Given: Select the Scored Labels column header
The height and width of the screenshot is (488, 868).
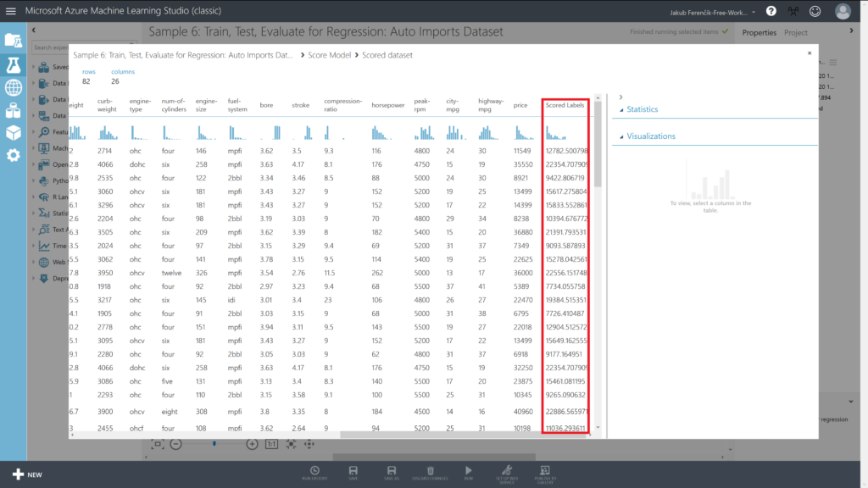Looking at the screenshot, I should click(565, 105).
